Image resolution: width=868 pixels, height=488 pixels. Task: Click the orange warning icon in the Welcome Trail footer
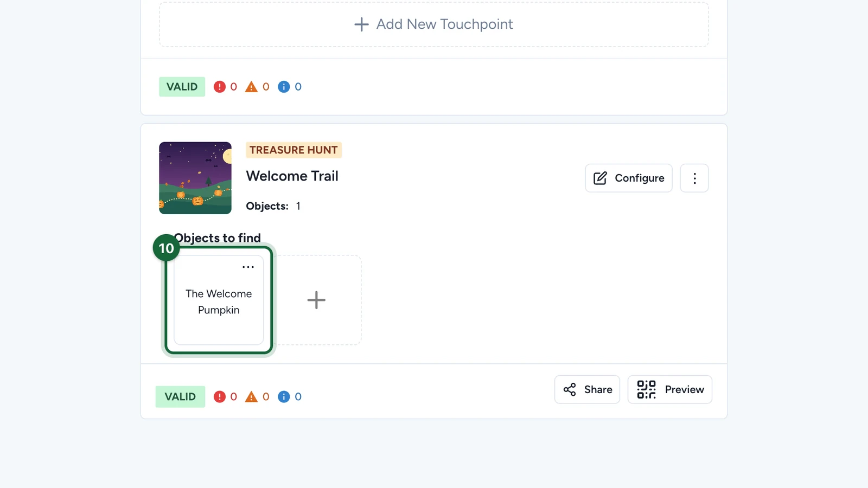251,397
